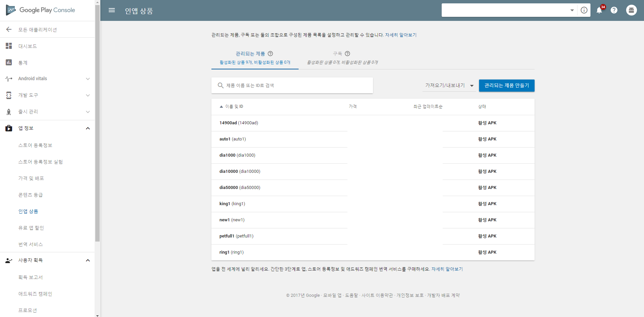Click 사이트 이용약관 footer link
The image size is (644, 317).
pyautogui.click(x=377, y=295)
